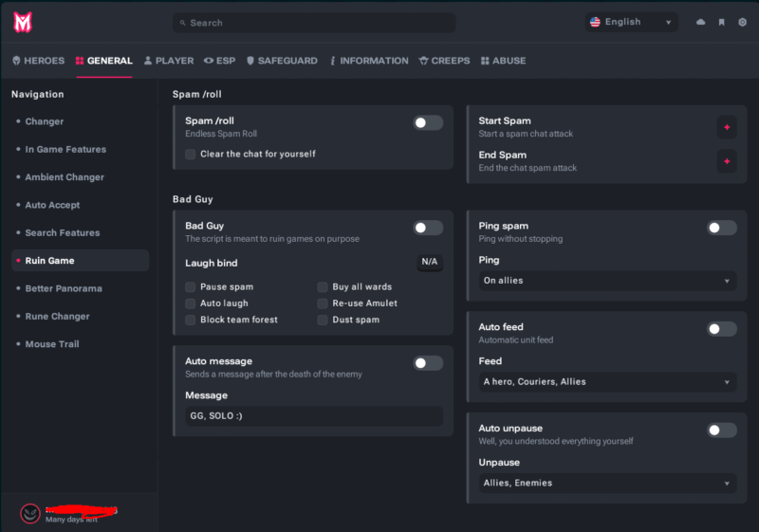Go to the SAFEGUARD tab
The height and width of the screenshot is (532, 759).
coord(282,61)
